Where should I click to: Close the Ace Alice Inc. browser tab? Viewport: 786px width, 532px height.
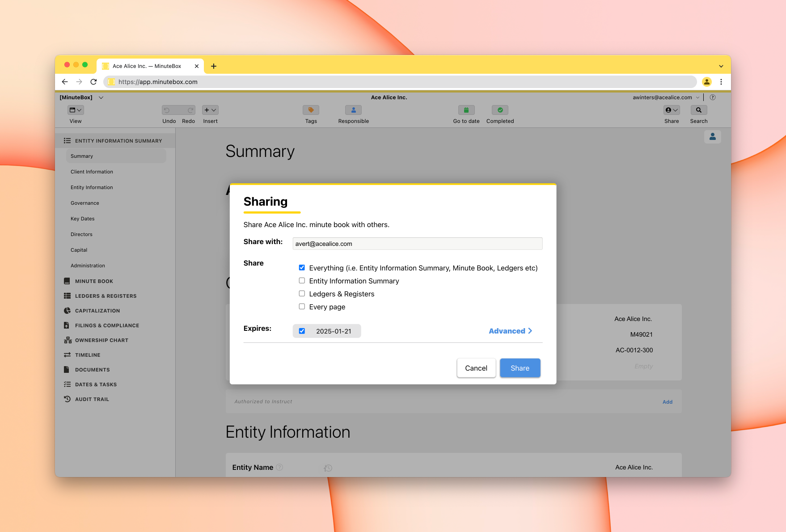tap(197, 66)
